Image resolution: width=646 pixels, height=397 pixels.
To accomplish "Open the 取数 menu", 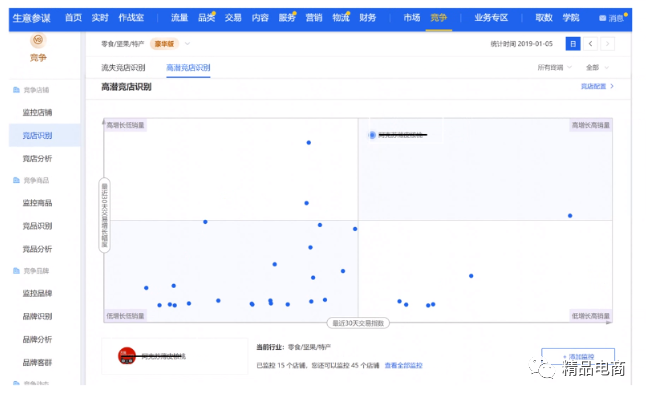I will pos(544,18).
